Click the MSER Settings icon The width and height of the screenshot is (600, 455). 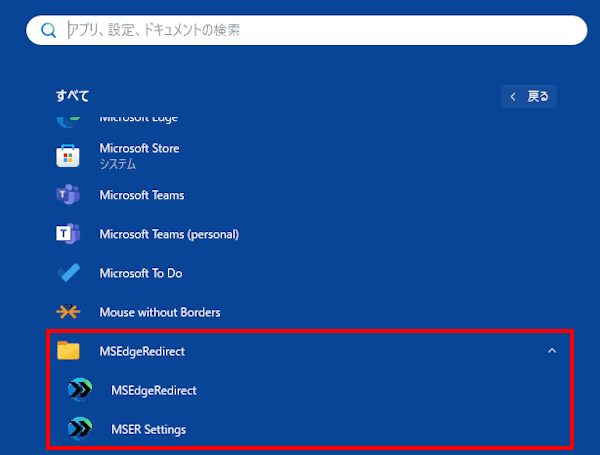(79, 429)
